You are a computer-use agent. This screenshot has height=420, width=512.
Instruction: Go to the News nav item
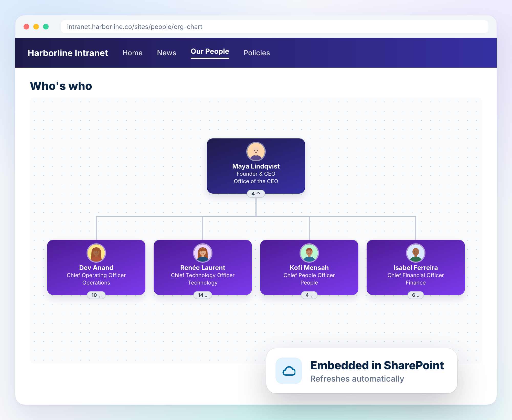(167, 53)
